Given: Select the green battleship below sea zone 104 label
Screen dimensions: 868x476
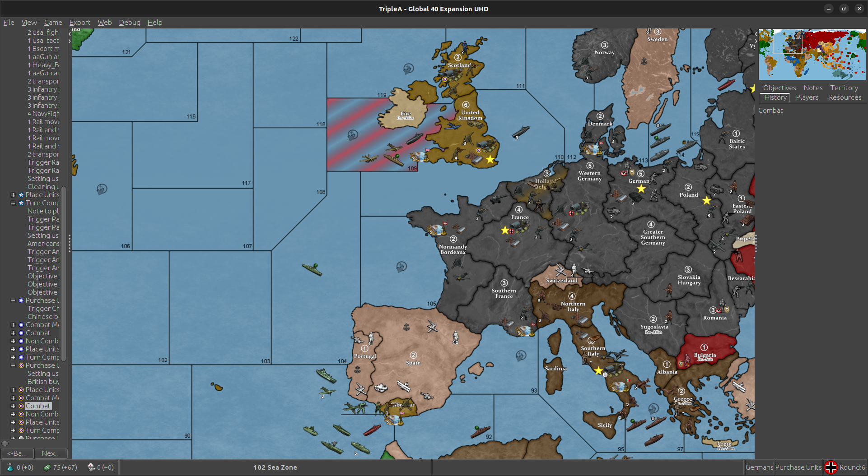Looking at the screenshot, I should pyautogui.click(x=326, y=375).
